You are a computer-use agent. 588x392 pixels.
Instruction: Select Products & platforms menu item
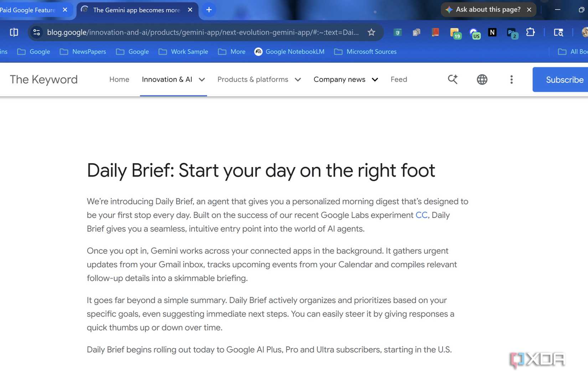pos(253,79)
